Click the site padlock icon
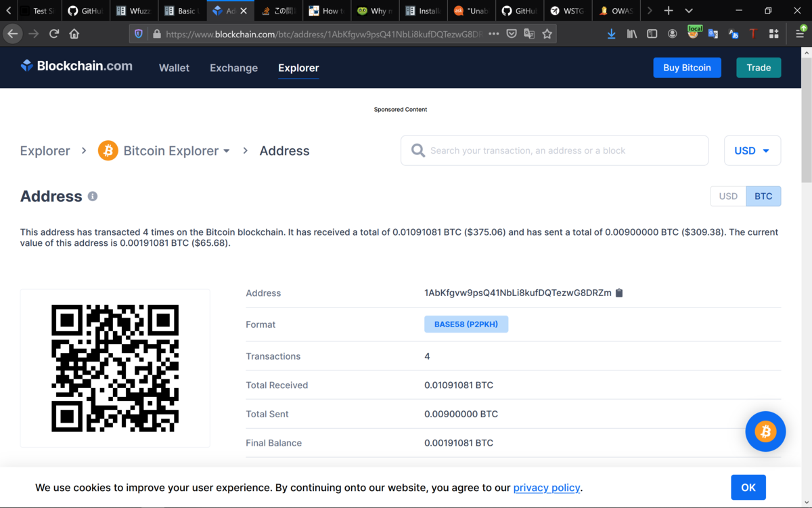The height and width of the screenshot is (508, 812). click(x=157, y=34)
